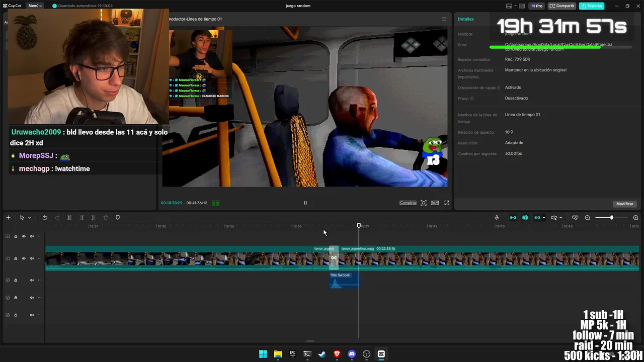Open the Menú dropdown in title bar
This screenshot has height=362, width=644.
(x=35, y=6)
